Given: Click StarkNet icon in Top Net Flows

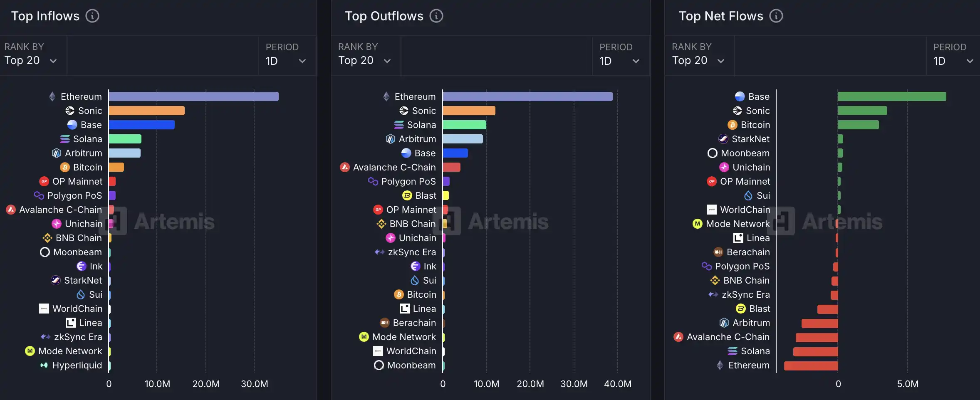Looking at the screenshot, I should (723, 139).
